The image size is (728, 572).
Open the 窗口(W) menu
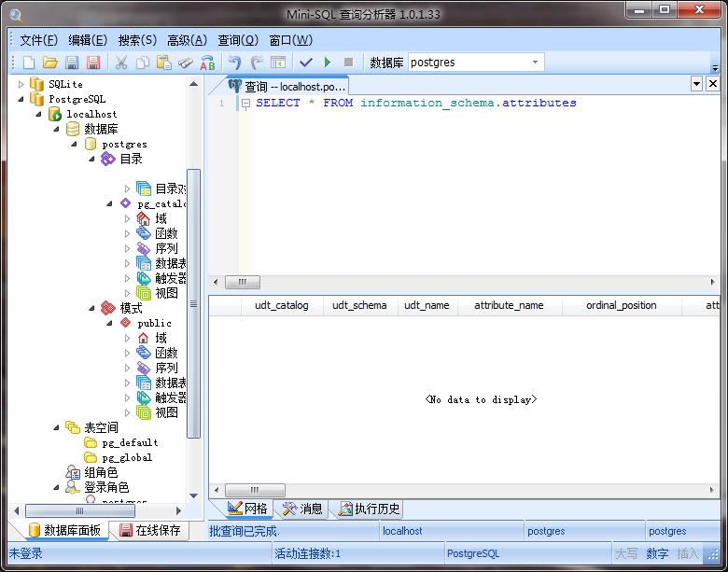point(290,40)
